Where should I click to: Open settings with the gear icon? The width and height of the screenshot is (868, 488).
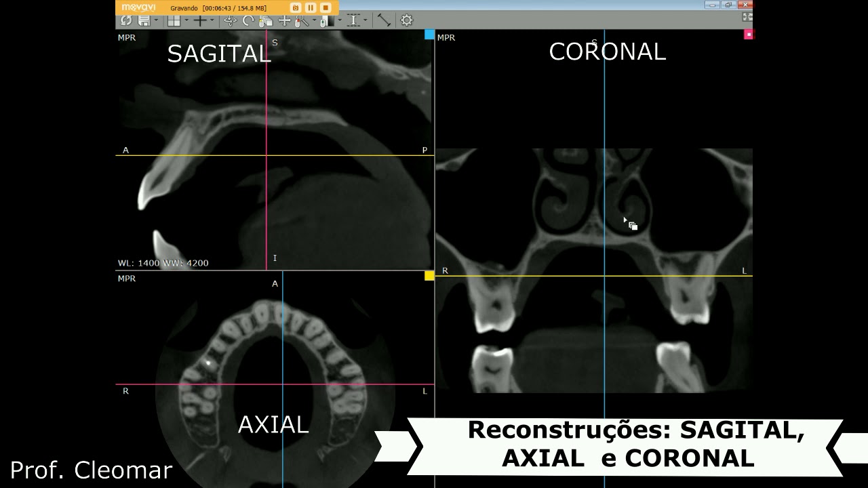407,20
